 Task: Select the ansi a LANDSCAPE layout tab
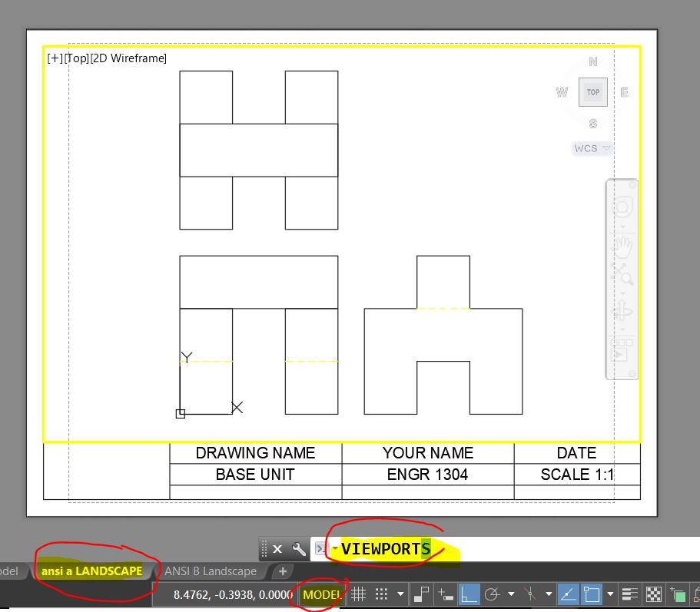pyautogui.click(x=92, y=571)
